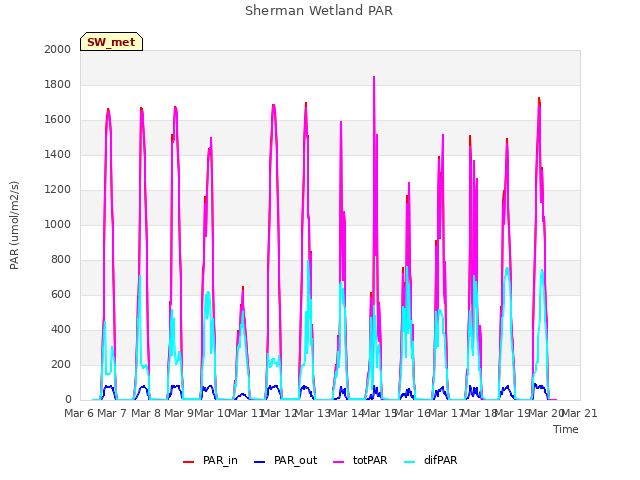Click the tallest magenta spike near 1850

(x=374, y=78)
